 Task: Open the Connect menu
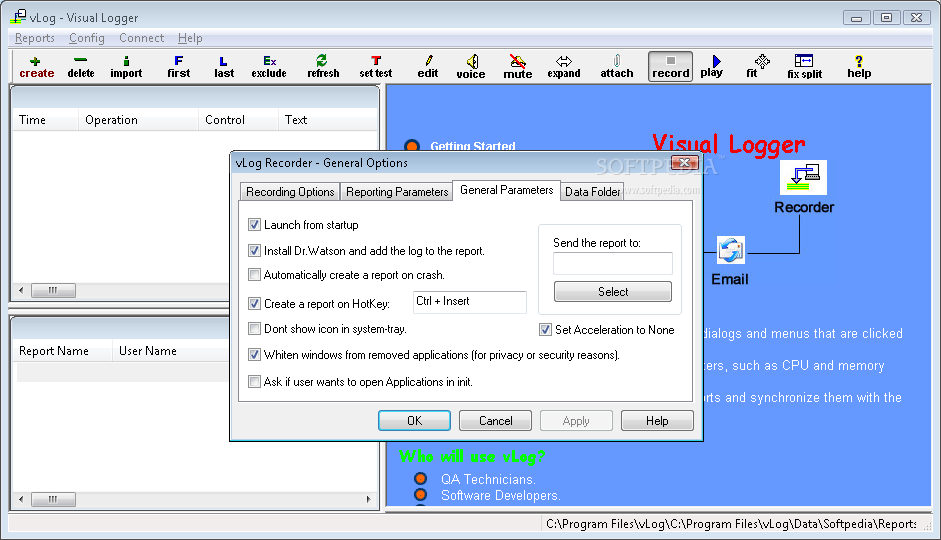pyautogui.click(x=141, y=38)
